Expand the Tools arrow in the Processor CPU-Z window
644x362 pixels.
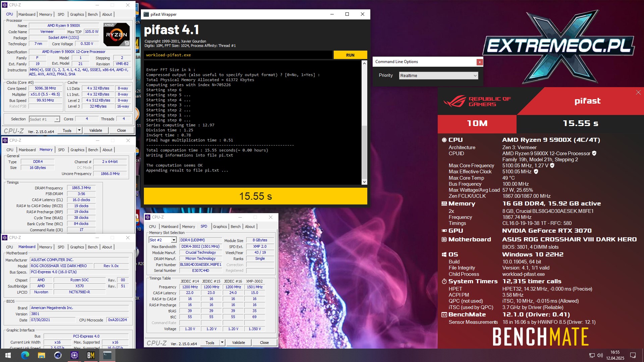click(79, 130)
